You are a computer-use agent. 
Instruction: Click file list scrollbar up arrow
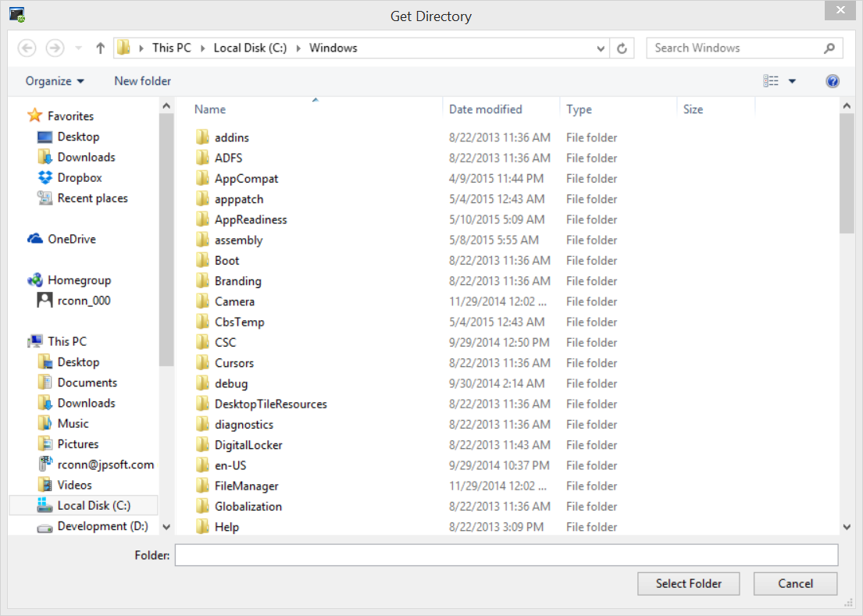coord(847,105)
